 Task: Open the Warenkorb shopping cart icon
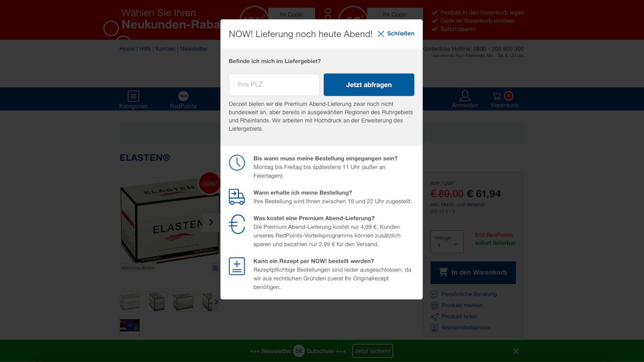point(497,96)
